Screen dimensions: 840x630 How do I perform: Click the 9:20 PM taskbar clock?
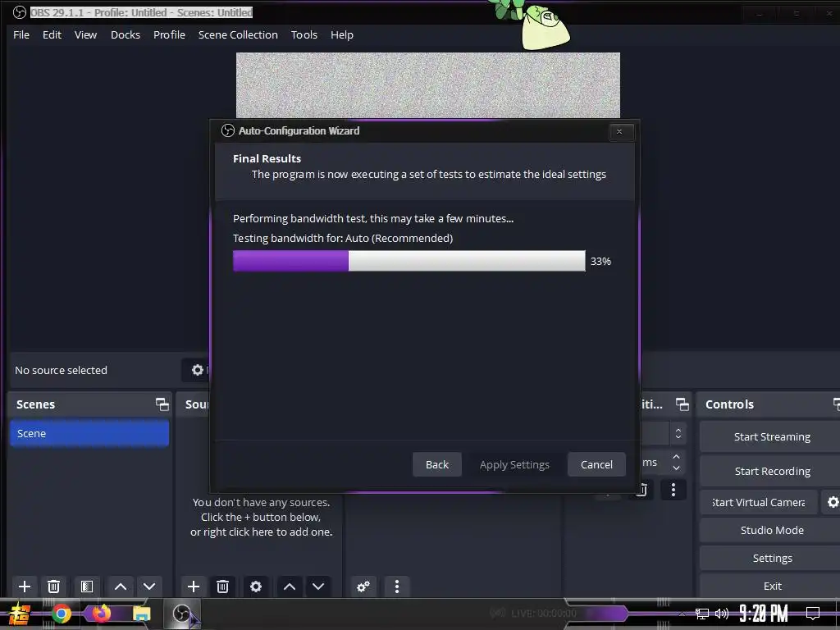pos(764,614)
